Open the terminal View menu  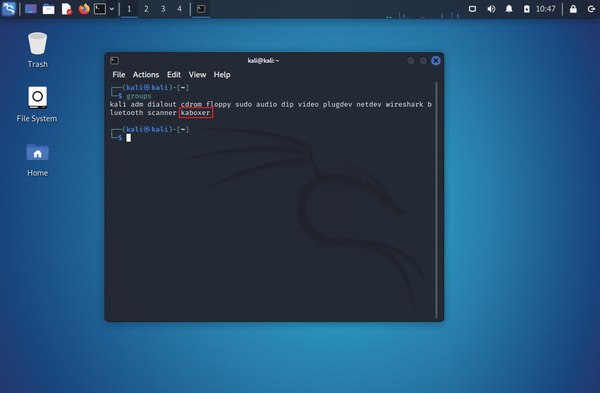pos(197,75)
